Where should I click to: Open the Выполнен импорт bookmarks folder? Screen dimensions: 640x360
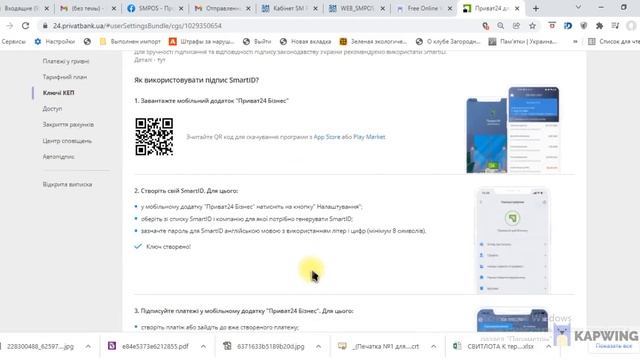130,42
